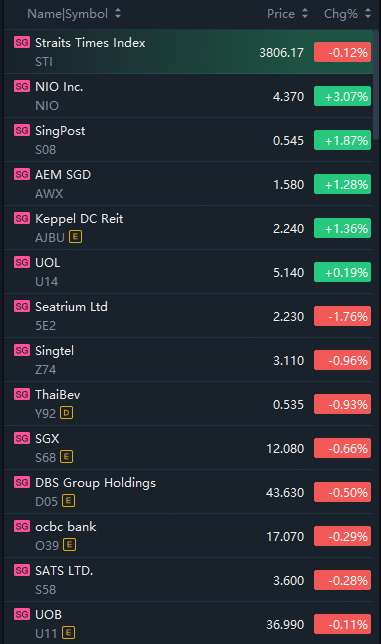Open the Straits Times Index row
The width and height of the screenshot is (381, 644).
[188, 52]
